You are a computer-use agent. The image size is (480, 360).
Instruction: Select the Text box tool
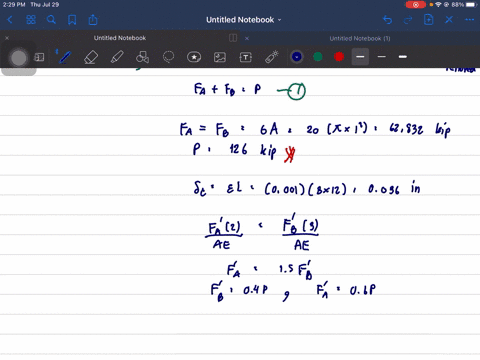246,57
